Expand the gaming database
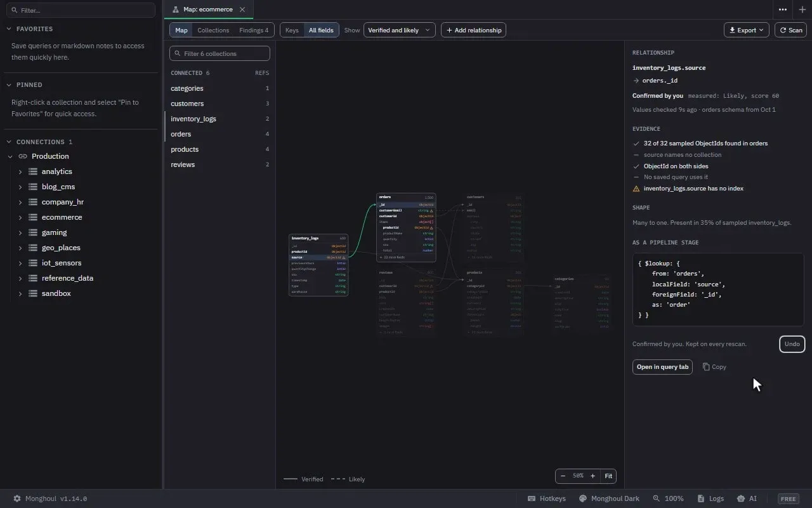 pos(20,232)
